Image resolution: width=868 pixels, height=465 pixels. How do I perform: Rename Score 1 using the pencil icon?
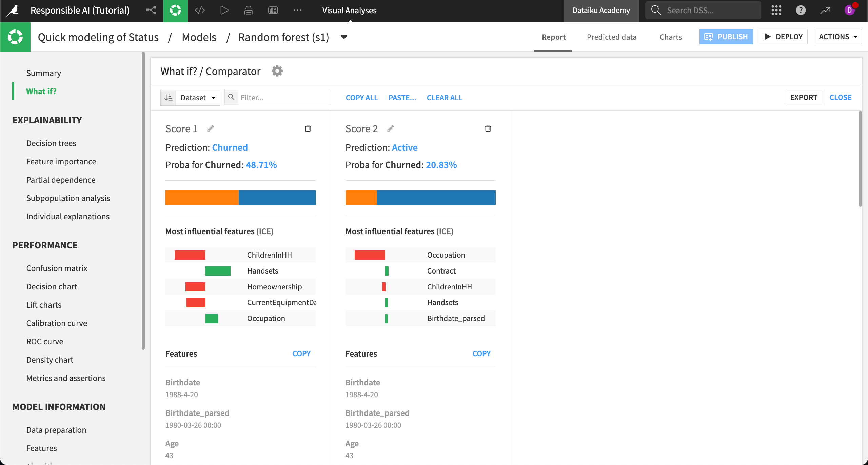210,128
